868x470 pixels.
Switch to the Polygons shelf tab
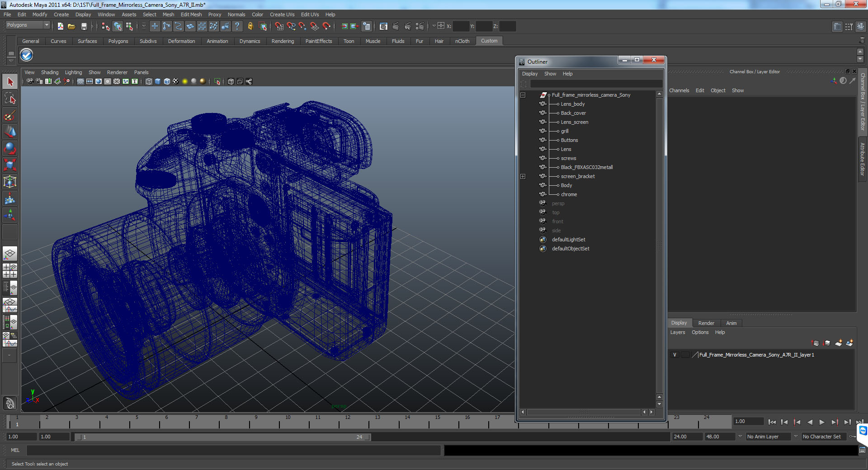click(x=118, y=41)
